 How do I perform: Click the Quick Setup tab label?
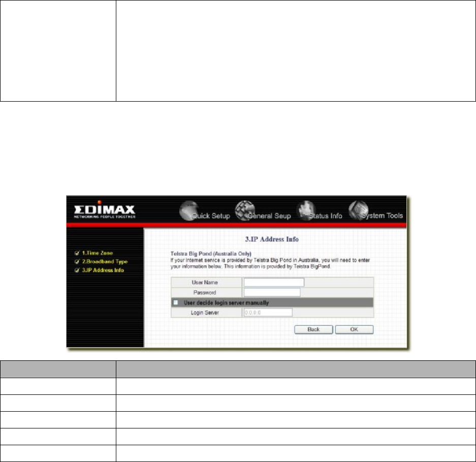[211, 216]
